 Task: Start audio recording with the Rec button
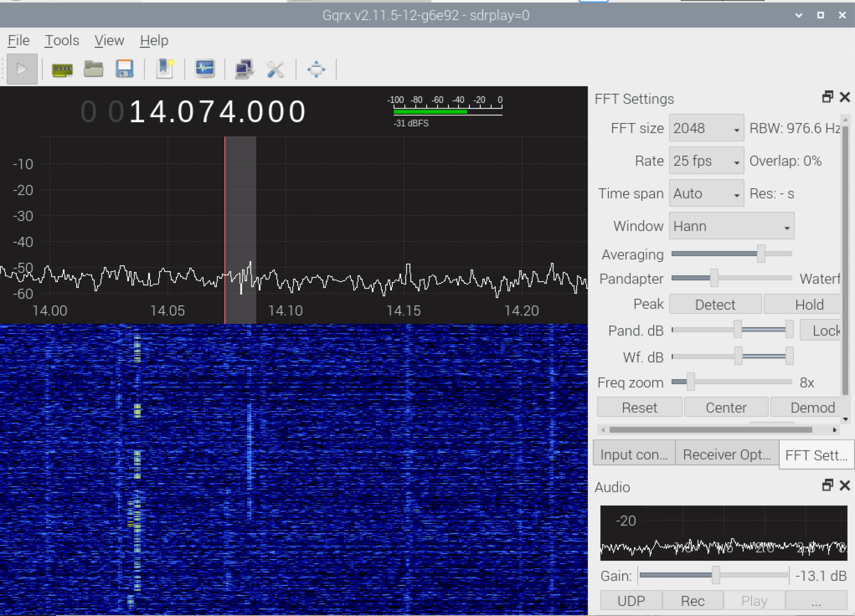click(693, 601)
